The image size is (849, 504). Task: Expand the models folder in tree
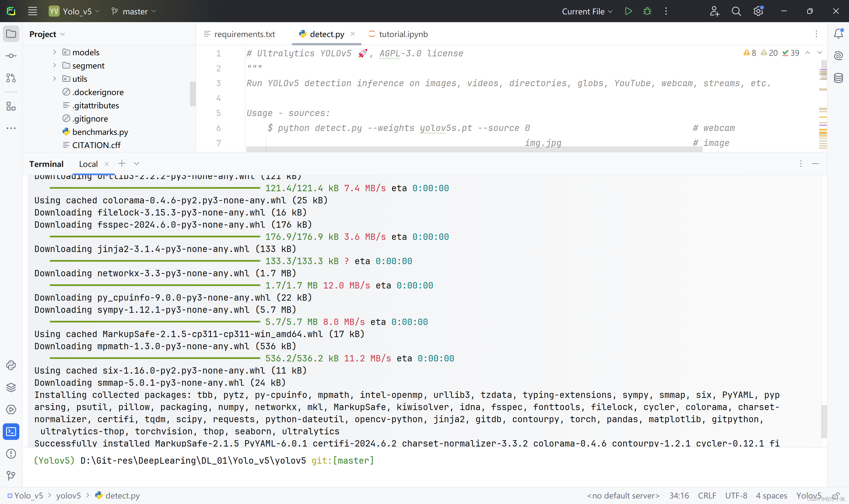(54, 52)
